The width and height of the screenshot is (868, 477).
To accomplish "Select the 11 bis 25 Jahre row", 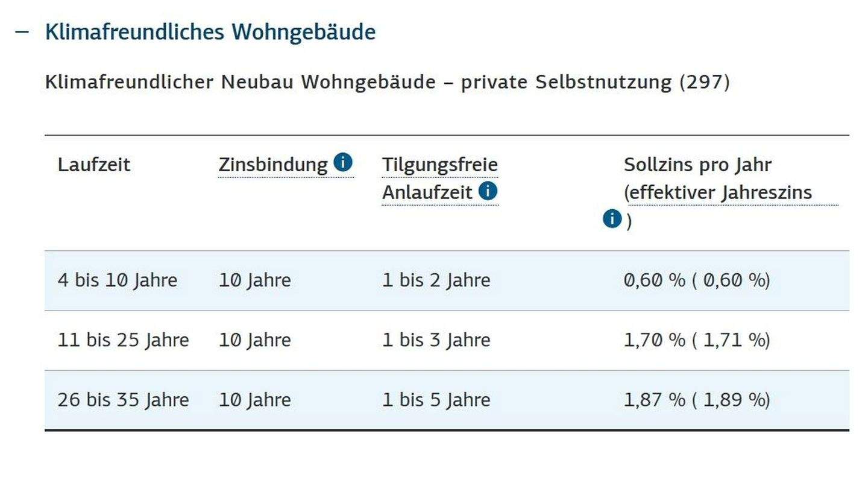I will (x=123, y=340).
